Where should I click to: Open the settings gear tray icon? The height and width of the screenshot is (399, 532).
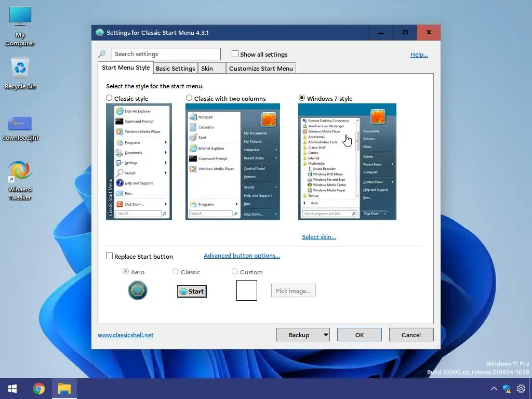(x=521, y=389)
